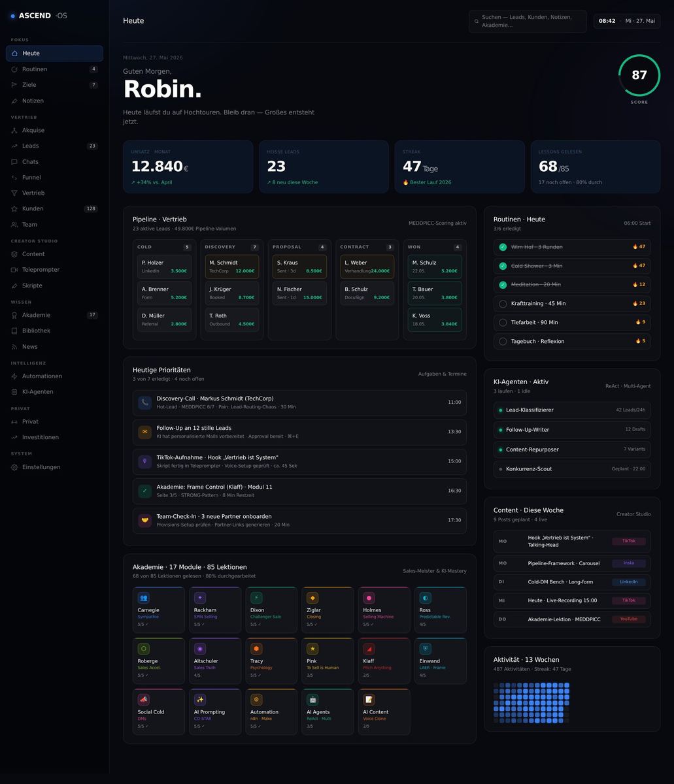Navigate to Bibliothek

(54, 331)
